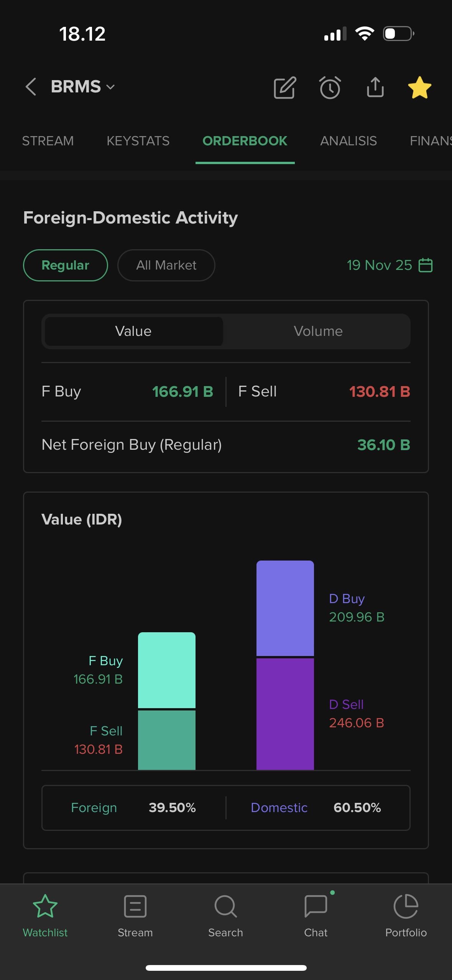Viewport: 452px width, 980px height.
Task: Tap the share icon
Action: pyautogui.click(x=375, y=87)
